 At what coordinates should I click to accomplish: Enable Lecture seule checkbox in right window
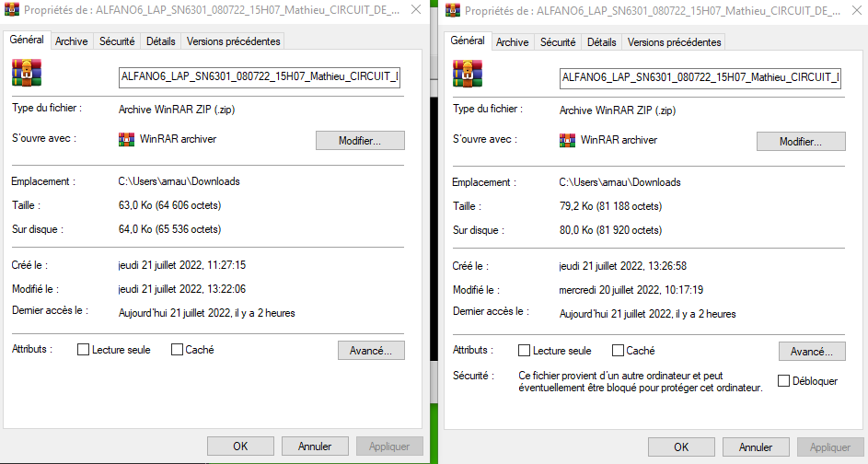pos(524,351)
